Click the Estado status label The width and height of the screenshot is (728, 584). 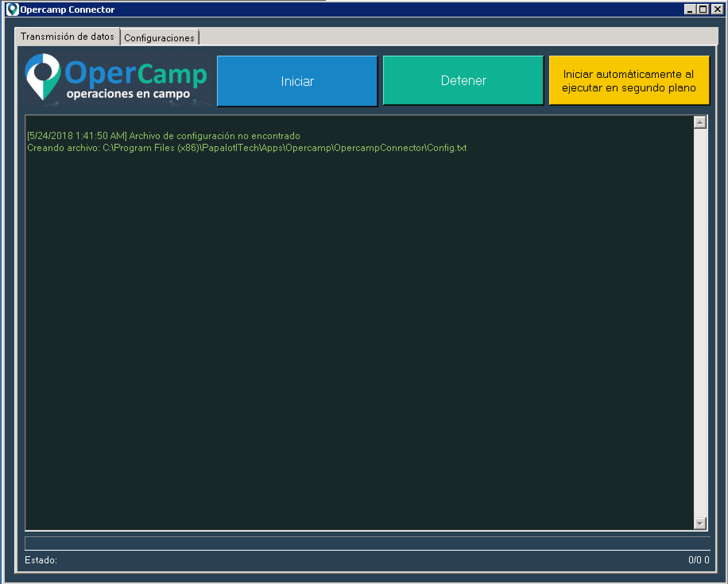(x=41, y=560)
